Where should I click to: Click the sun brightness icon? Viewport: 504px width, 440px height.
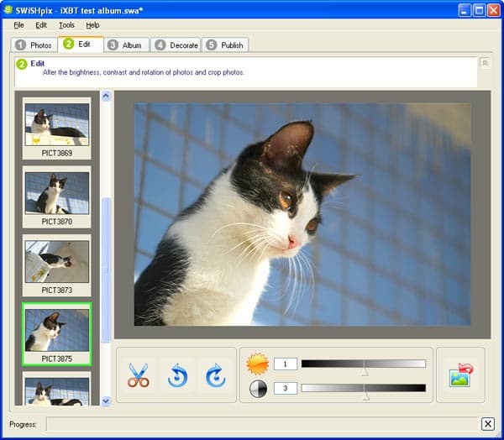coord(257,364)
